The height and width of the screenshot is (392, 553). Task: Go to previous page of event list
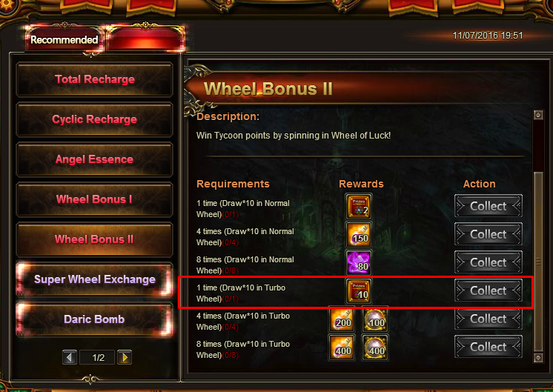pyautogui.click(x=70, y=357)
